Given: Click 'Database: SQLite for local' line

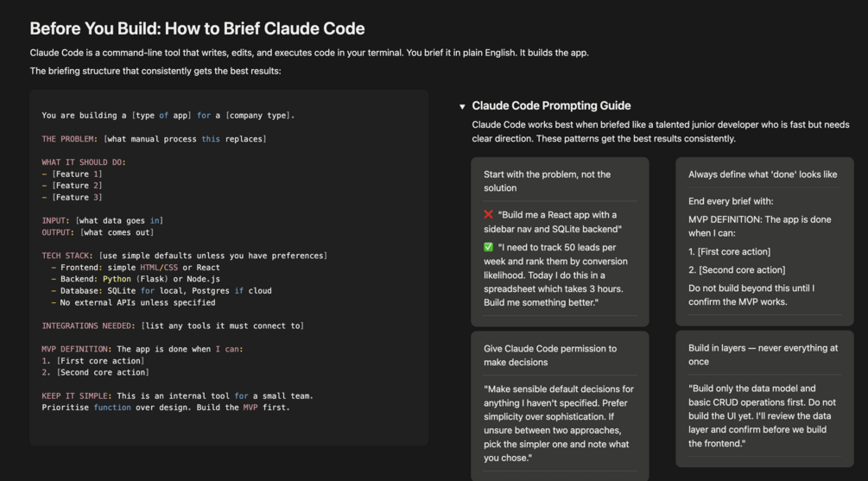Looking at the screenshot, I should click(x=162, y=291).
